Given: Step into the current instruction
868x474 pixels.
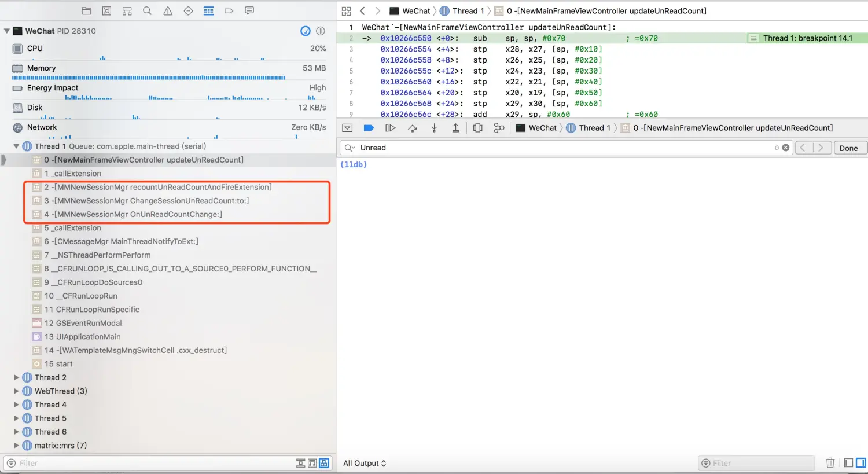Looking at the screenshot, I should click(434, 128).
